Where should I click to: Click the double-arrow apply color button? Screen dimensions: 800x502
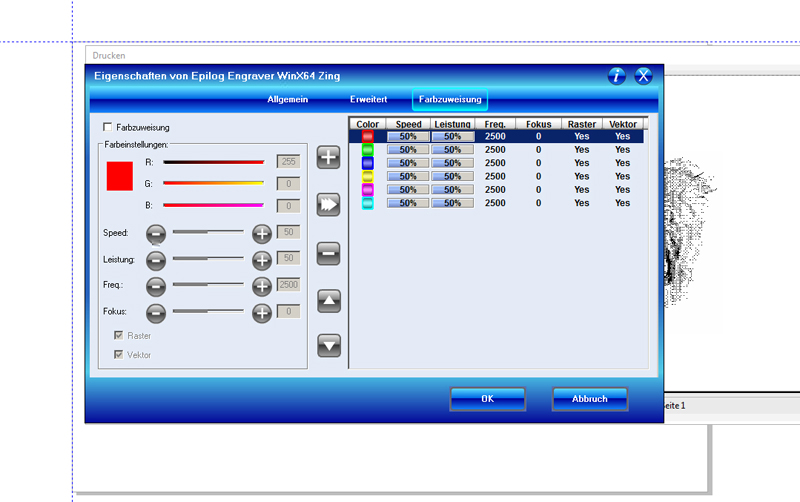329,205
